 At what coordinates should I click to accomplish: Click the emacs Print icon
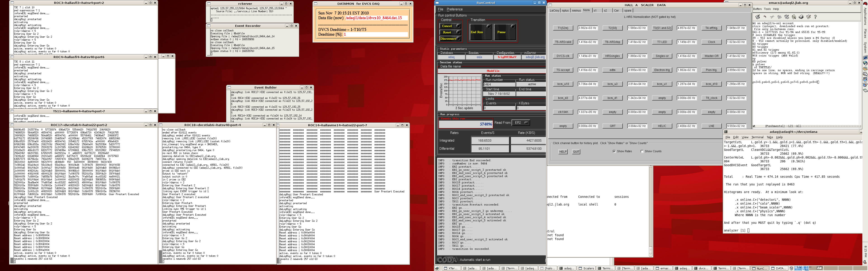[x=801, y=17]
